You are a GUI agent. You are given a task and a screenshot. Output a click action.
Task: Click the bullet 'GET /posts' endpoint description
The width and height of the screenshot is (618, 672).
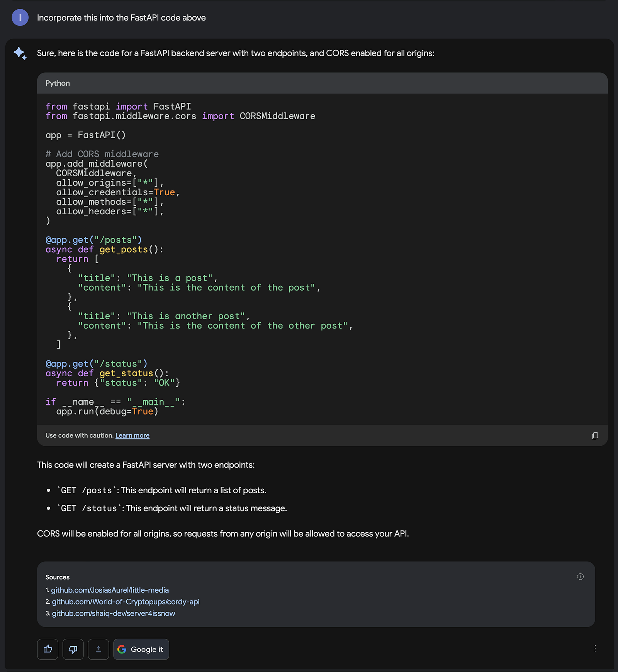[x=161, y=490]
